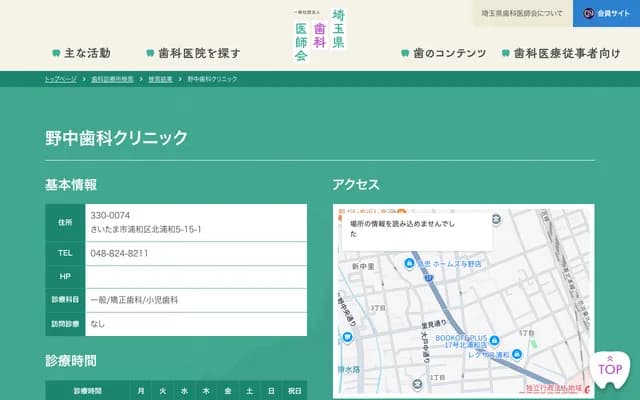
Task: Click the 日 column header
Action: pyautogui.click(x=271, y=391)
